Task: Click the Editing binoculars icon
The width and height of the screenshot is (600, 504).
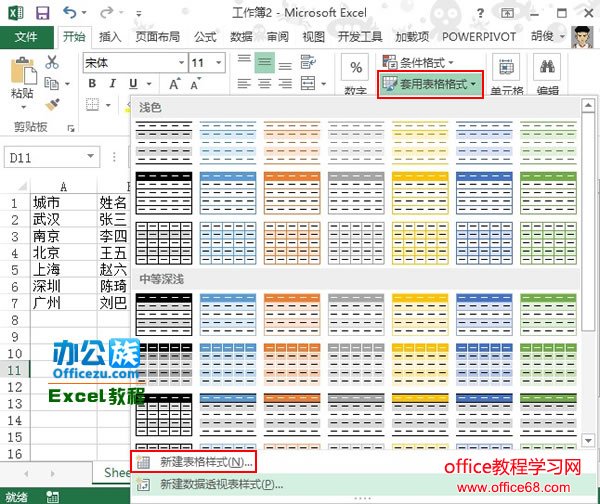Action: point(547,67)
